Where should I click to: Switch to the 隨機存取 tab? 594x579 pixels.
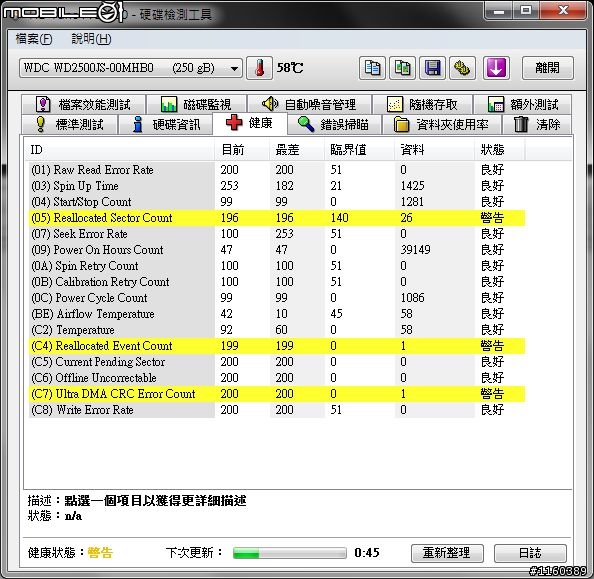click(x=422, y=104)
